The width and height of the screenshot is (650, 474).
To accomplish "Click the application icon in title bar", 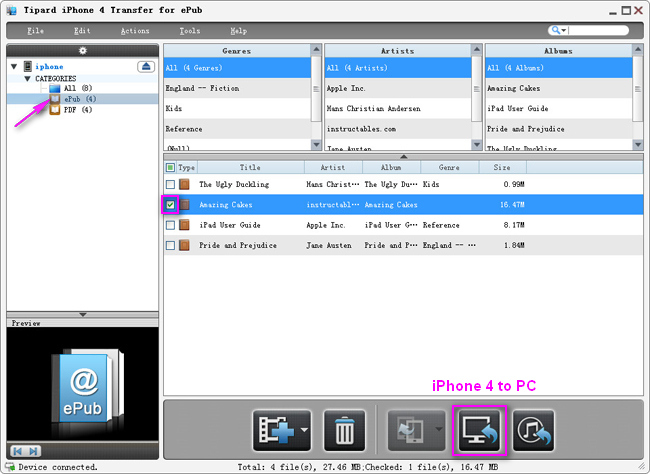I will tap(12, 10).
